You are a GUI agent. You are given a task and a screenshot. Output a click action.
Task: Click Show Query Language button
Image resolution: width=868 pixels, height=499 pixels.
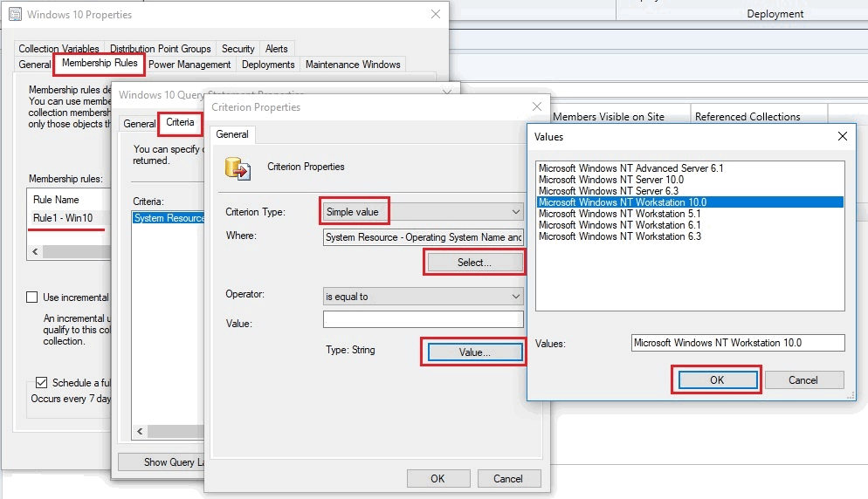click(x=162, y=462)
